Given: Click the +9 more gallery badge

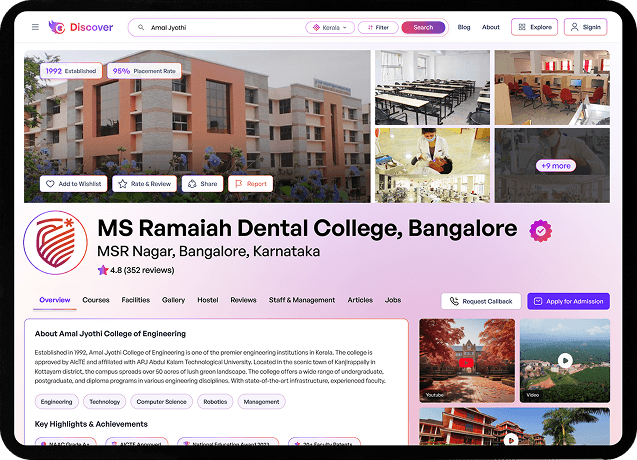Looking at the screenshot, I should (556, 166).
